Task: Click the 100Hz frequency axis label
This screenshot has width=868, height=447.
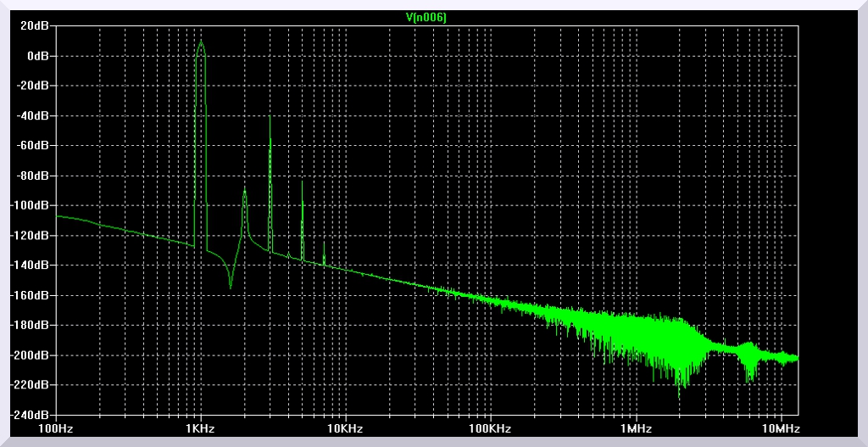Action: click(56, 428)
